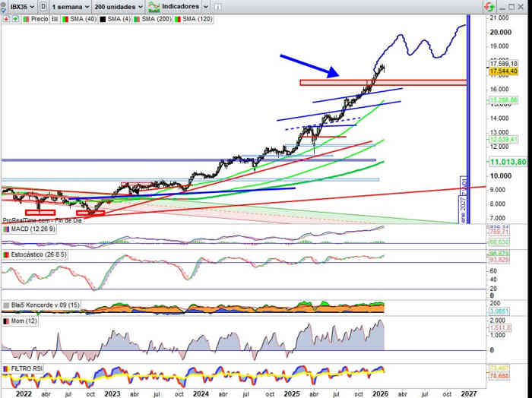Viewport: 532px width, 398px height.
Task: Open the 200 unidades dropdown
Action: click(x=117, y=6)
